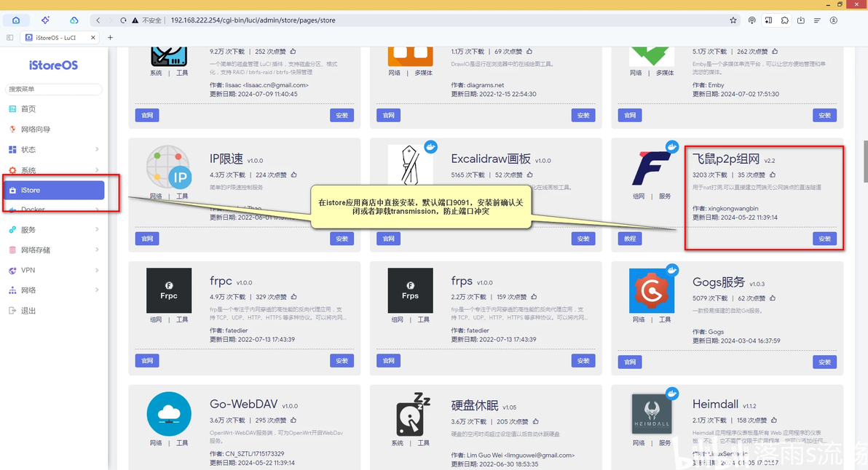868x470 pixels.
Task: Click the iStoreOS logo text
Action: (54, 65)
